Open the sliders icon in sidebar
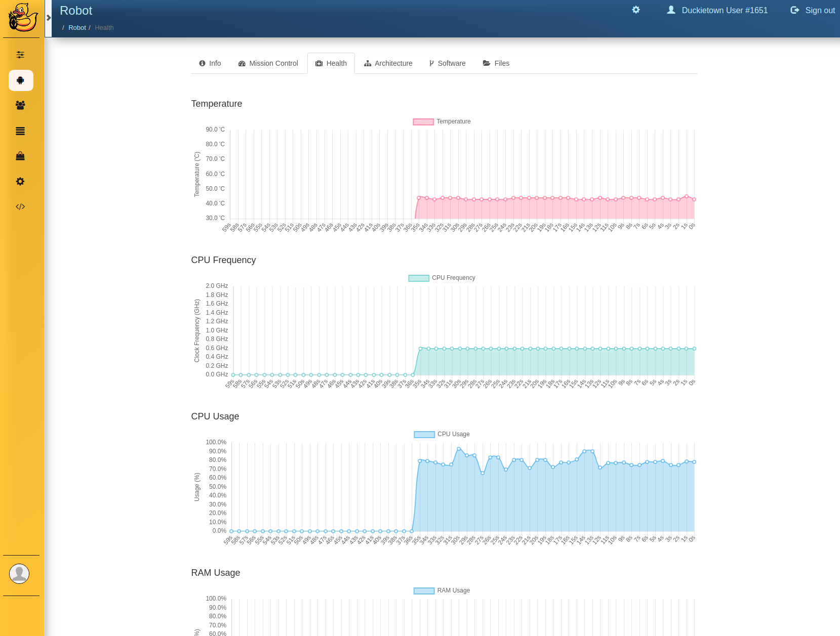Screen dimensions: 840x636 pyautogui.click(x=20, y=55)
